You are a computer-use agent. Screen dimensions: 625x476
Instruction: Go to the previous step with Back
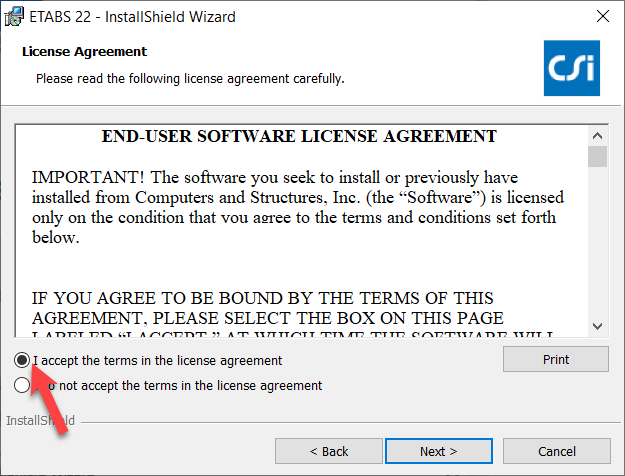tap(328, 451)
